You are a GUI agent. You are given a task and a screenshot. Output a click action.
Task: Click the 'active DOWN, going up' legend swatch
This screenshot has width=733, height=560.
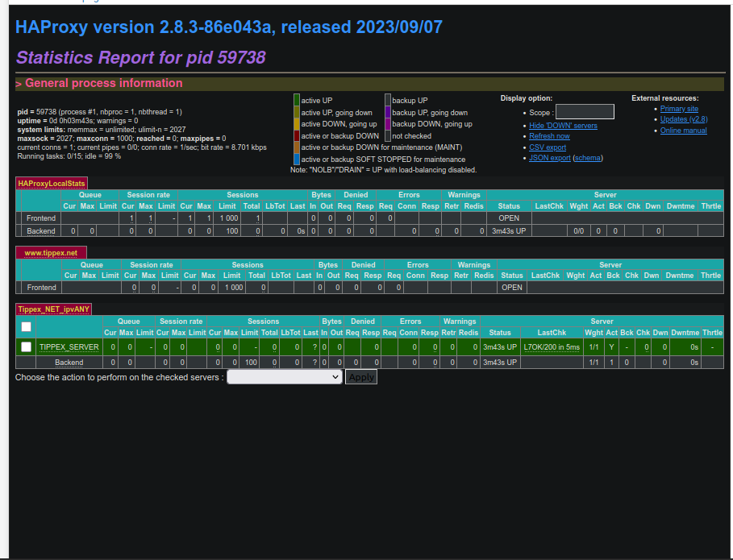click(297, 124)
